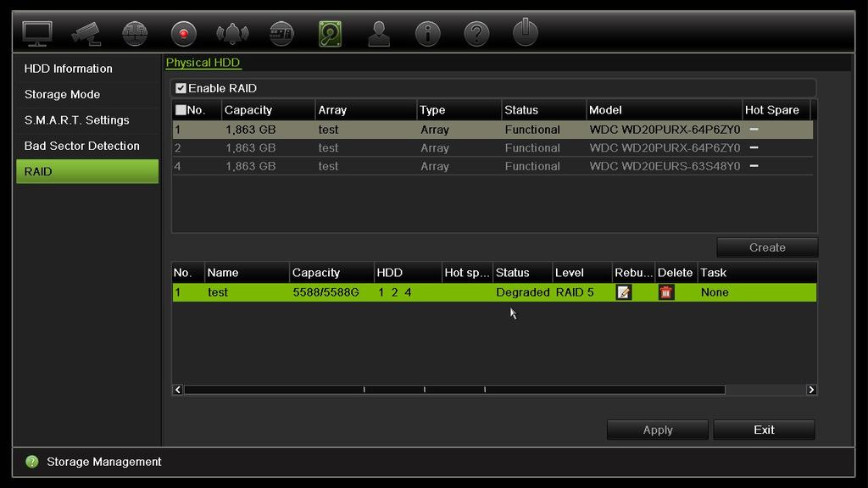Open S.M.A.R.T. Settings in sidebar
Screen dimensions: 868x488
click(87, 120)
